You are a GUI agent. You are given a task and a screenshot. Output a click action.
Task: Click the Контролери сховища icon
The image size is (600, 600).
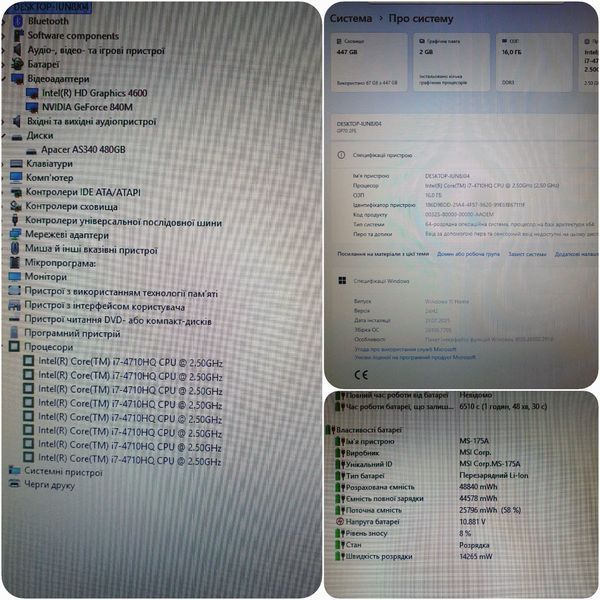point(16,206)
